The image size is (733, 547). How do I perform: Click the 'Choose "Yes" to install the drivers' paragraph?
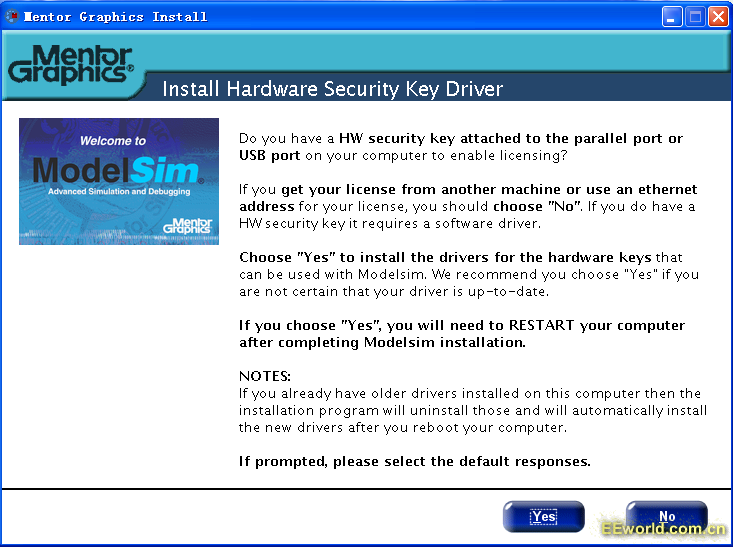[469, 274]
